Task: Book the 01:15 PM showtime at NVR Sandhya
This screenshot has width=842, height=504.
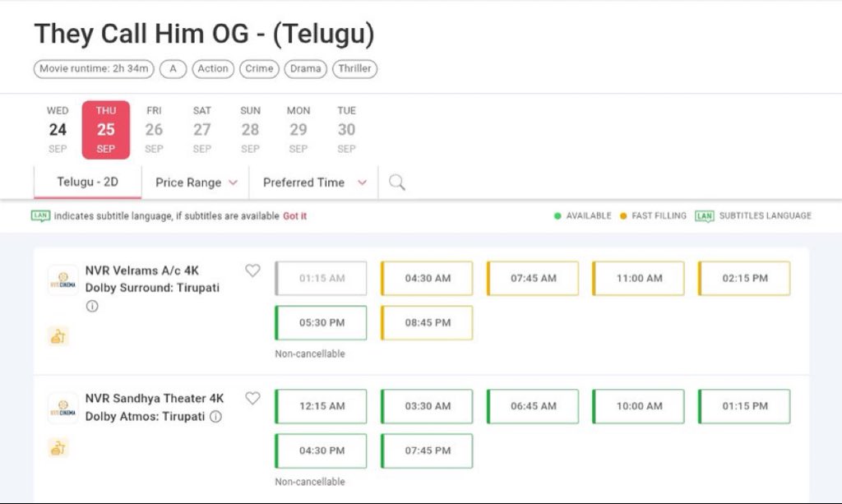Action: click(744, 406)
